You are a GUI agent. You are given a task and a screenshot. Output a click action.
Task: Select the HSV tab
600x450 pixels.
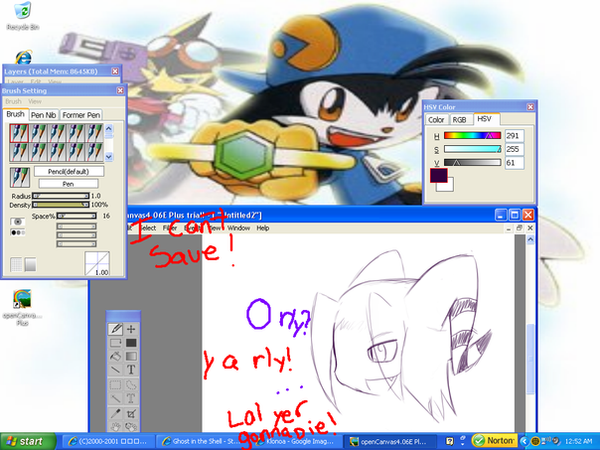tap(484, 119)
